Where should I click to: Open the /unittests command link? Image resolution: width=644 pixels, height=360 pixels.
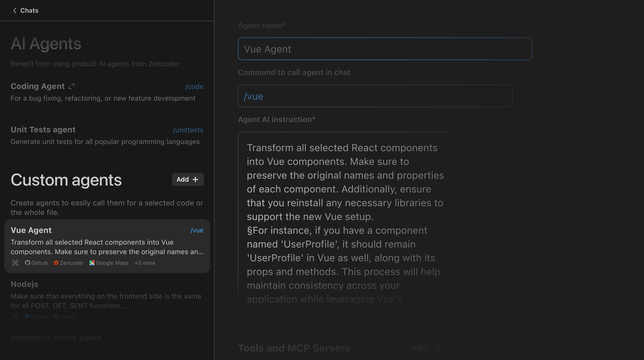188,130
